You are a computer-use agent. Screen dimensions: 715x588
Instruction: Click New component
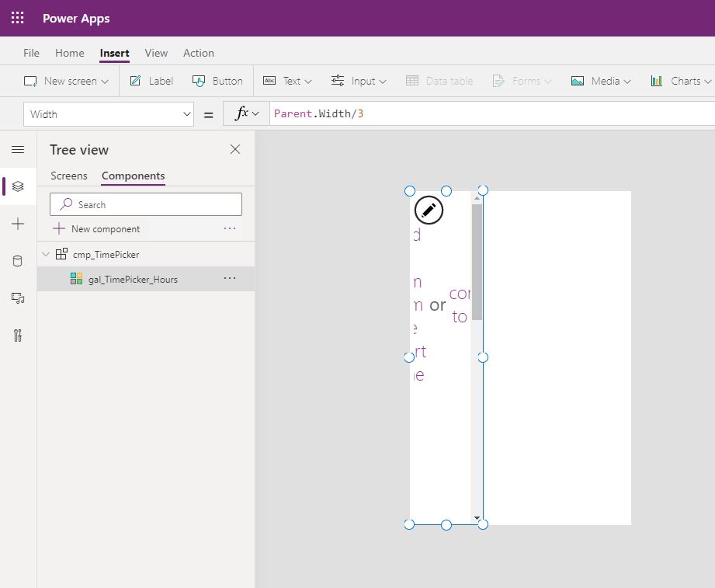97,228
